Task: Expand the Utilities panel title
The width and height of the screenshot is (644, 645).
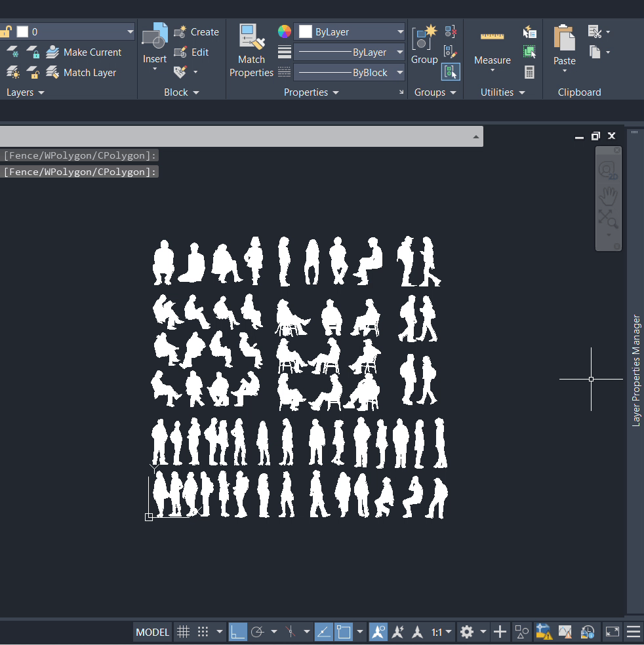Action: click(502, 92)
